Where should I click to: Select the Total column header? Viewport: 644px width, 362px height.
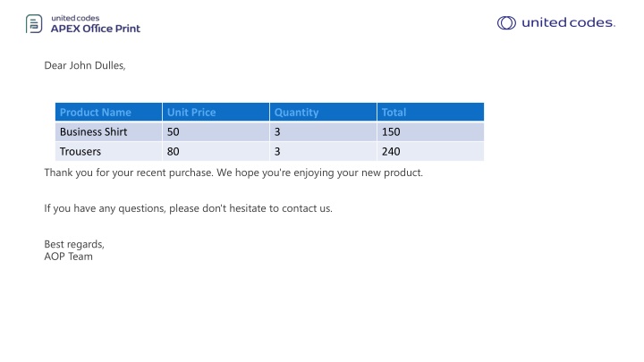click(x=430, y=112)
